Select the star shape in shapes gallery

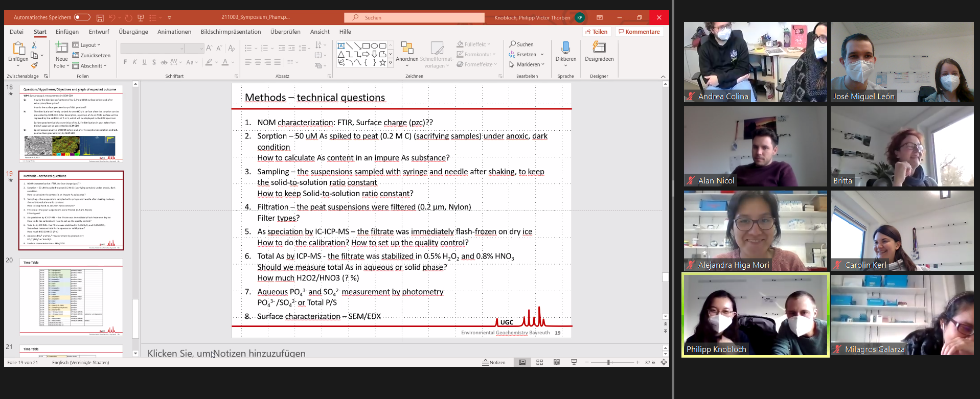click(x=382, y=62)
